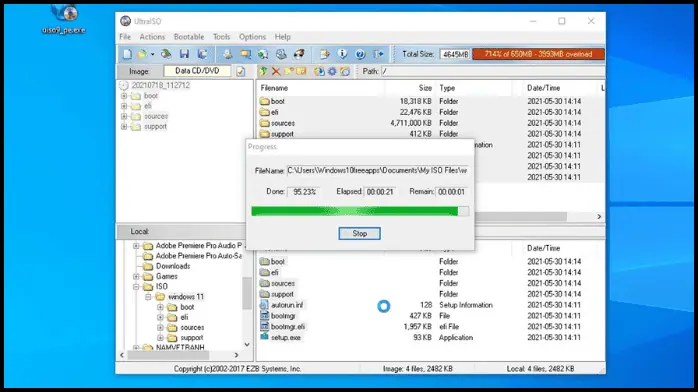Click the Path input field
The height and width of the screenshot is (392, 698).
click(492, 71)
